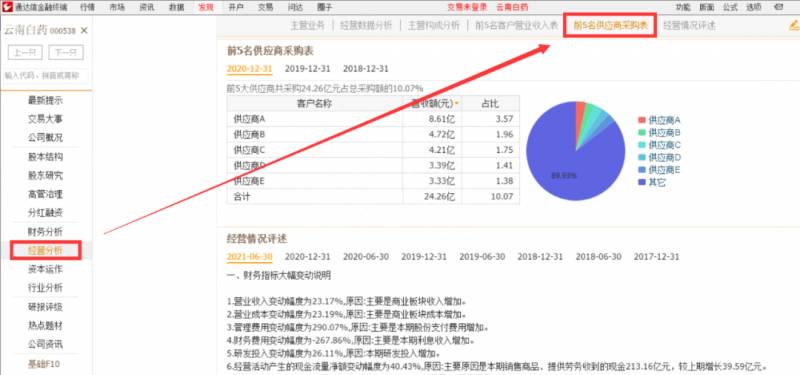The width and height of the screenshot is (800, 375).
Task: Select supplier table date 2020-12-31
Action: [249, 68]
